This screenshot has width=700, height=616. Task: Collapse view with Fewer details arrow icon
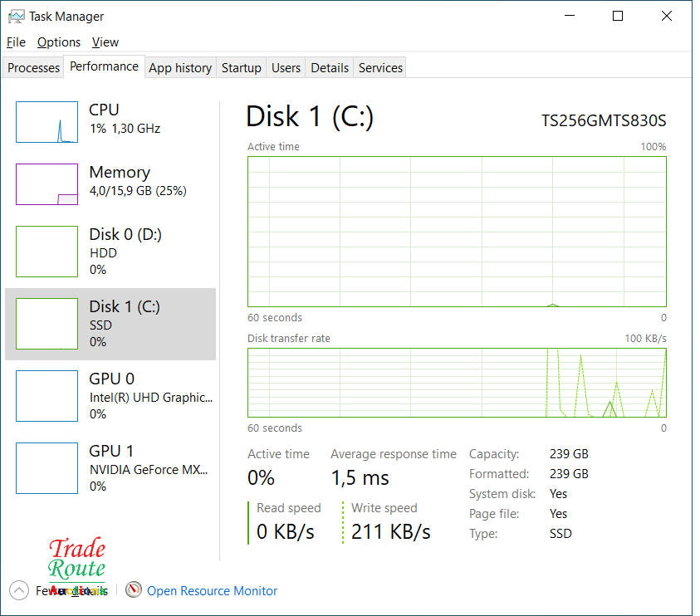click(18, 590)
